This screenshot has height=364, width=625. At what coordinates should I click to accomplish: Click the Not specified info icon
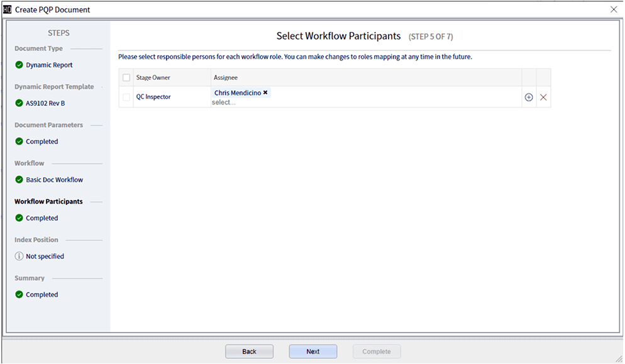(19, 256)
